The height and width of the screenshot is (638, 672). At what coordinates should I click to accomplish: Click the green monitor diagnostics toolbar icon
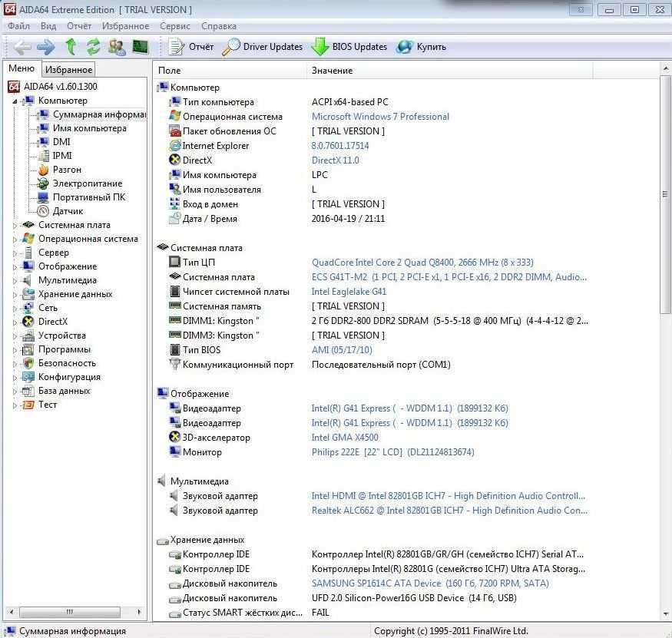(140, 47)
